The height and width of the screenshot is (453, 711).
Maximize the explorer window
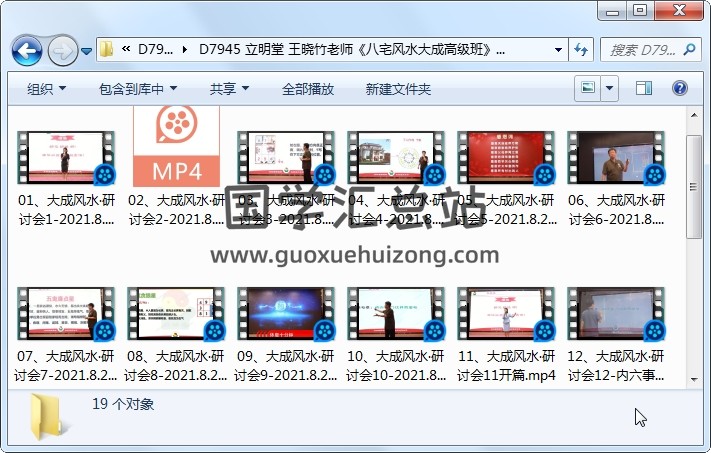tap(640, 10)
